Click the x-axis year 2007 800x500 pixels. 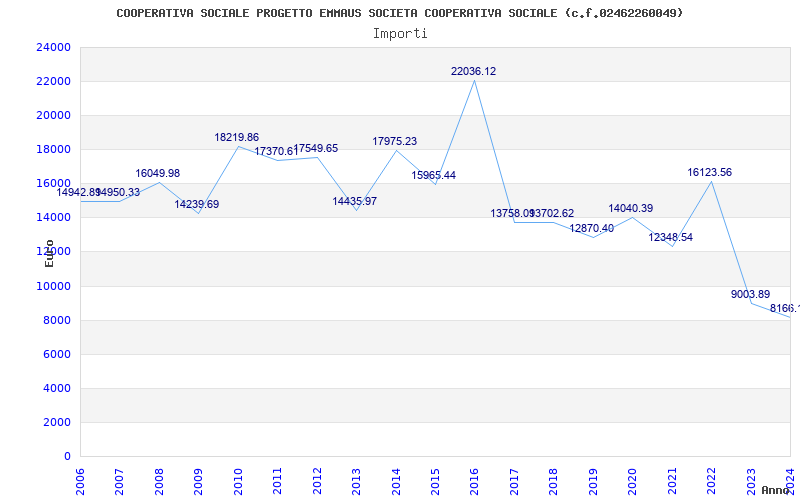[x=119, y=481]
